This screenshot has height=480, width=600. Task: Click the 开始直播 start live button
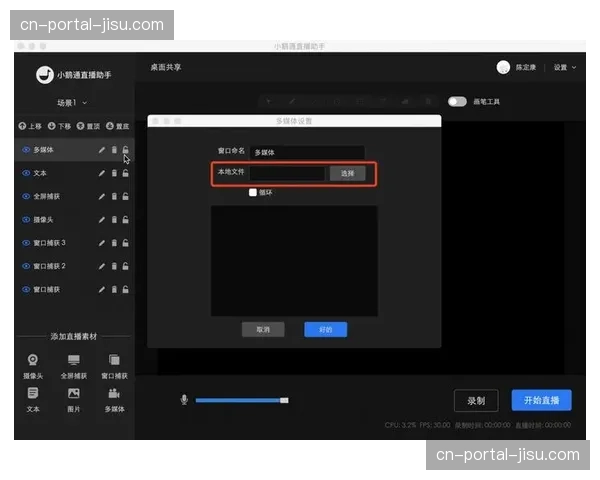point(541,400)
